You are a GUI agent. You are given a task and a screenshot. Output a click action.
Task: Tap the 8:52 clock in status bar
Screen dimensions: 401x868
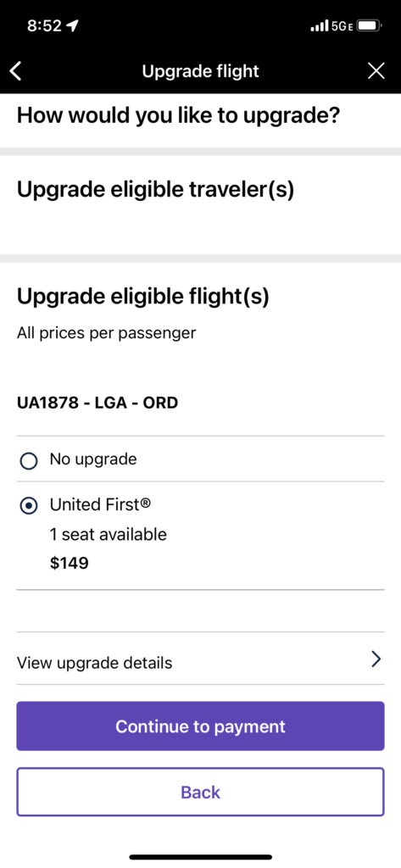click(44, 26)
